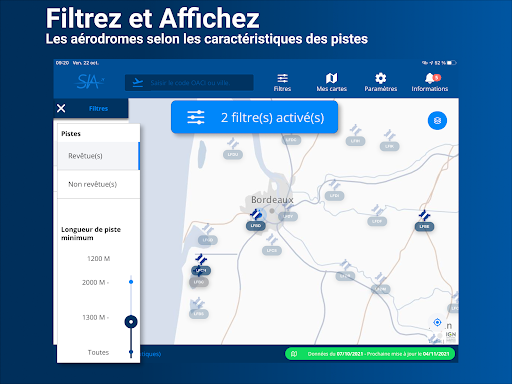Select the greyed LFDI aerodrome marker
Screen dimensions: 512x384
pyautogui.click(x=334, y=196)
